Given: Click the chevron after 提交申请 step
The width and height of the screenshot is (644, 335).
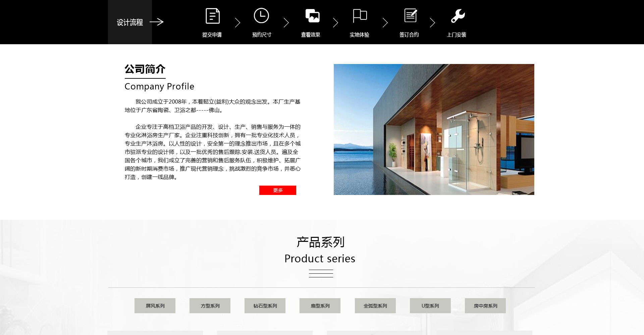Looking at the screenshot, I should coord(237,23).
